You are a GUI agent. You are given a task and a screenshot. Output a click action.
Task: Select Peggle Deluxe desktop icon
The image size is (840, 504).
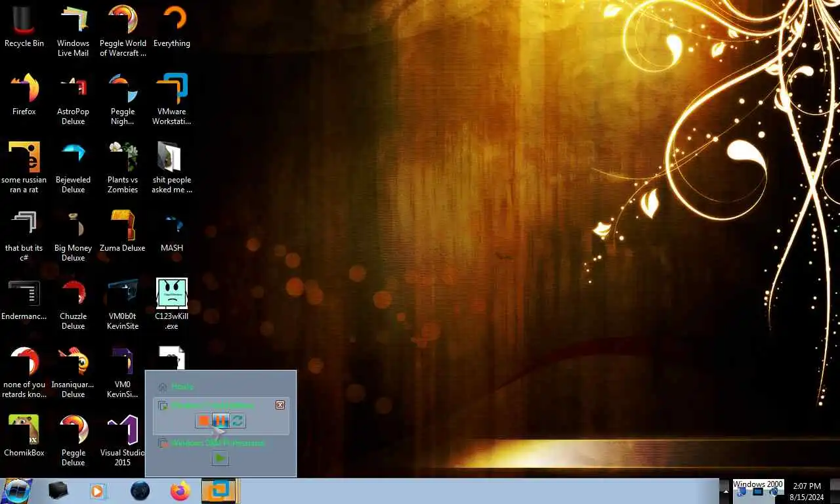[73, 441]
